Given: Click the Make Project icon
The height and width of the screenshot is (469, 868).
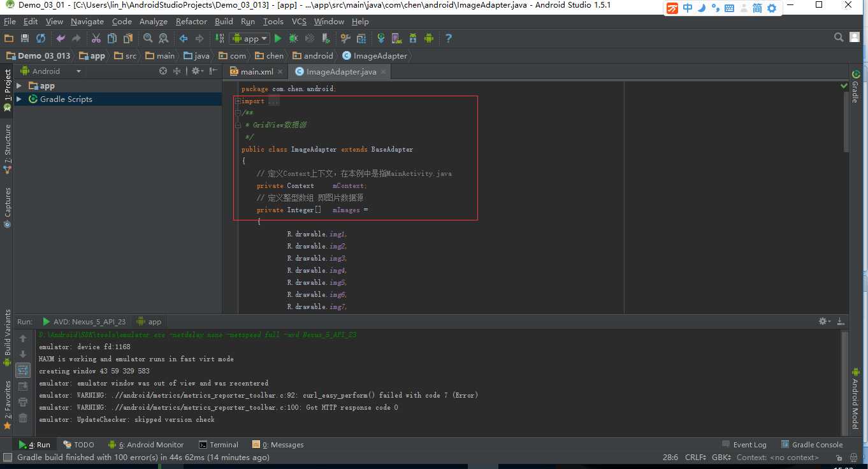Looking at the screenshot, I should (220, 38).
